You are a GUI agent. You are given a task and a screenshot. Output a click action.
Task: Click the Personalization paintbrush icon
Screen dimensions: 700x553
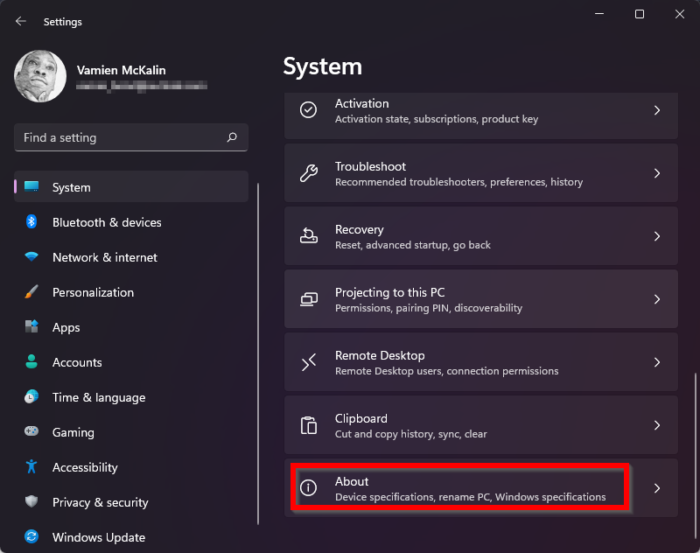click(32, 292)
